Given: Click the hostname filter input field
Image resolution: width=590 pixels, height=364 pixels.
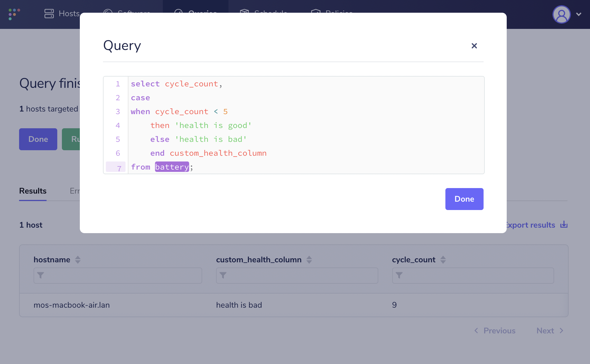Looking at the screenshot, I should 118,275.
